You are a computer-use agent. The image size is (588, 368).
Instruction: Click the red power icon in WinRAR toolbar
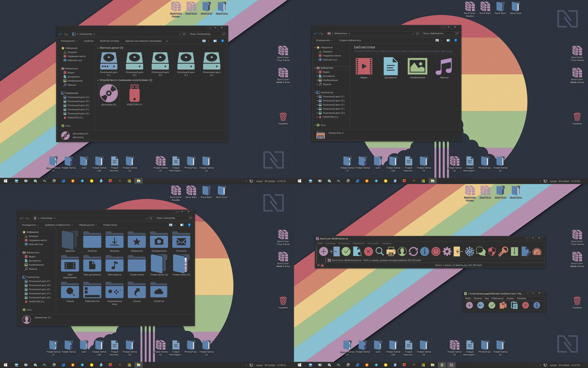click(x=436, y=251)
